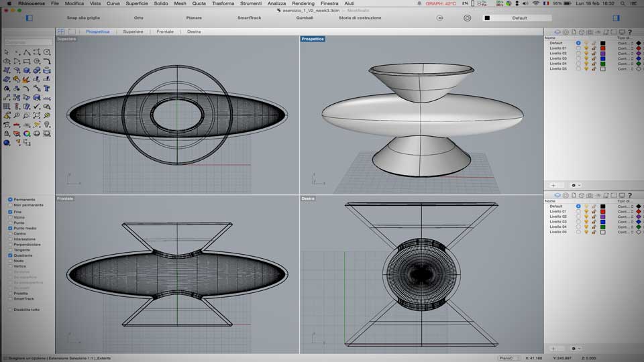The image size is (644, 362).
Task: Click the red color swatch of Livello 01
Action: click(x=602, y=48)
